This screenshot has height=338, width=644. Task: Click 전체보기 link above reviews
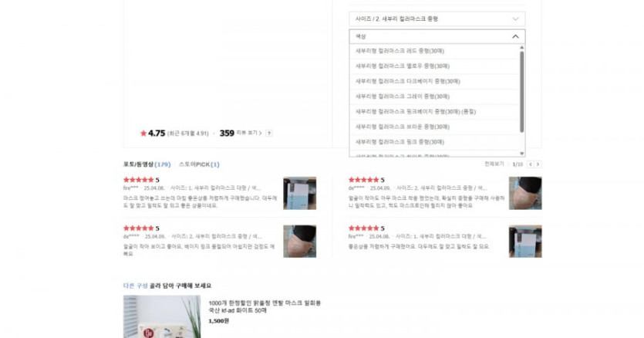pyautogui.click(x=494, y=164)
